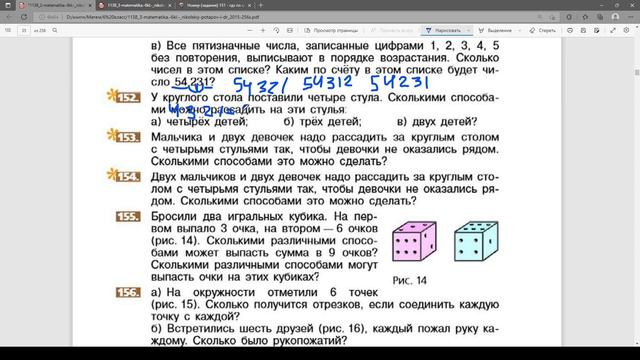The image size is (640, 360).
Task: Close the third browser tab
Action: click(x=249, y=5)
